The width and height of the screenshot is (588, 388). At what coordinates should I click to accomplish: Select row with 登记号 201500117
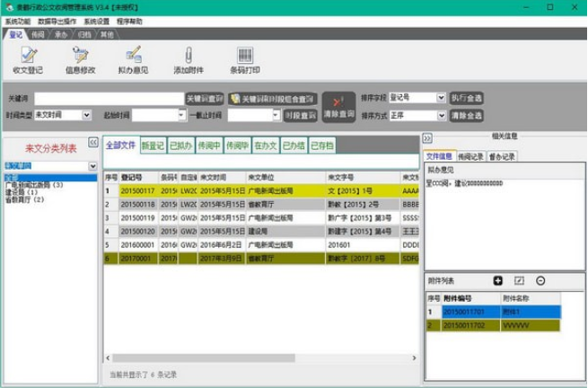[x=261, y=190]
